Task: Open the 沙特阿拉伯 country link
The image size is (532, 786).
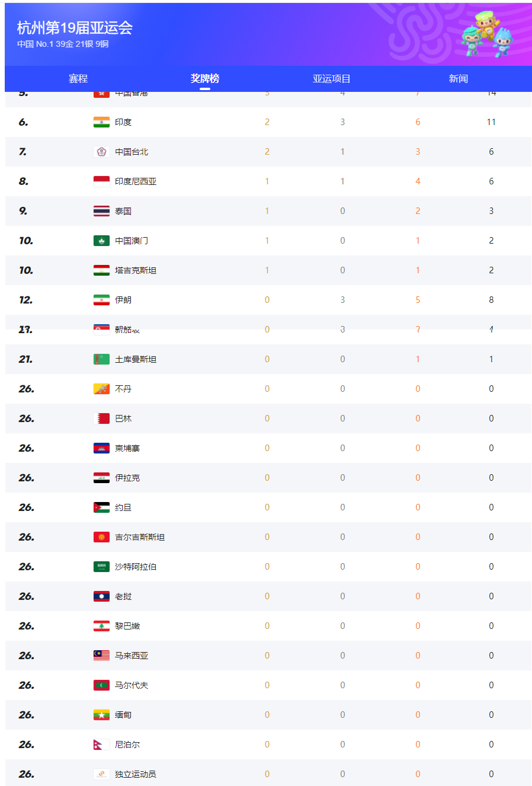Action: tap(136, 567)
